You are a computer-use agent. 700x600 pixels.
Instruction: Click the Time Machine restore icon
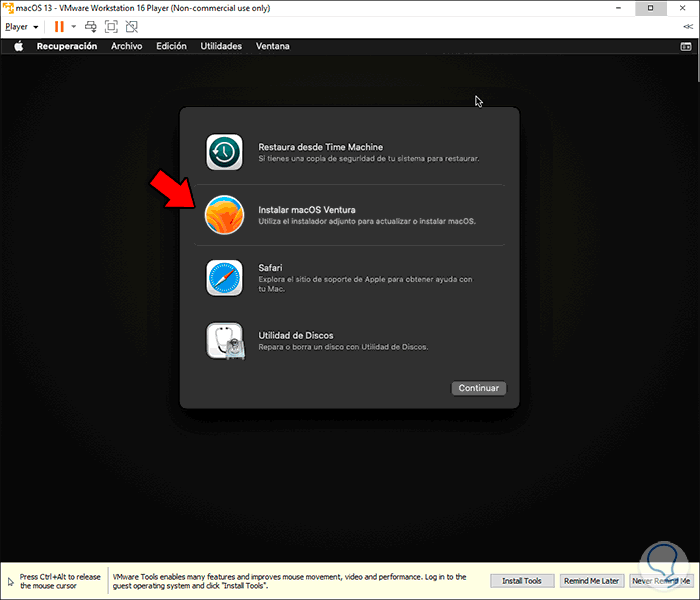(224, 152)
